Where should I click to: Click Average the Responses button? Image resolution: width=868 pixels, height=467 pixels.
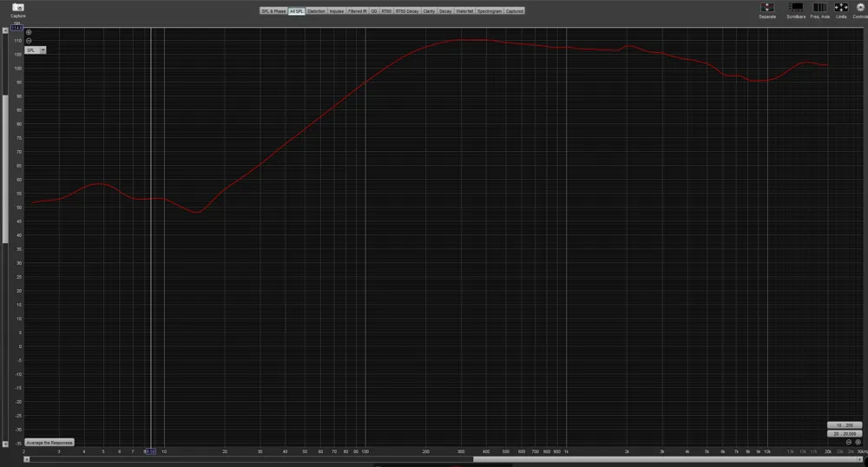(49, 442)
